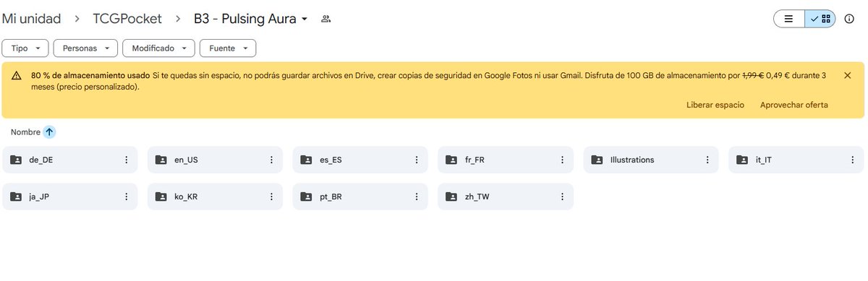The image size is (868, 281).
Task: Navigate to TCGPocket breadcrumb folder
Action: point(127,19)
